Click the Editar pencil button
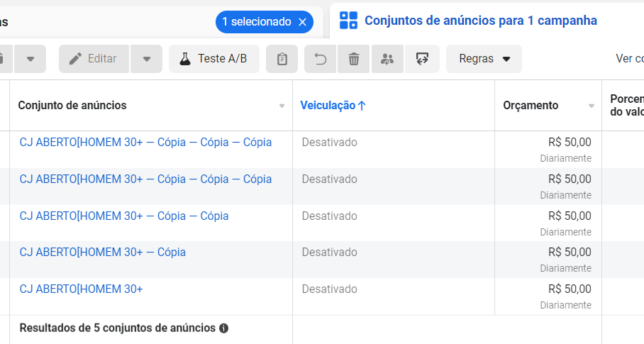Image resolution: width=644 pixels, height=344 pixels. [x=94, y=59]
